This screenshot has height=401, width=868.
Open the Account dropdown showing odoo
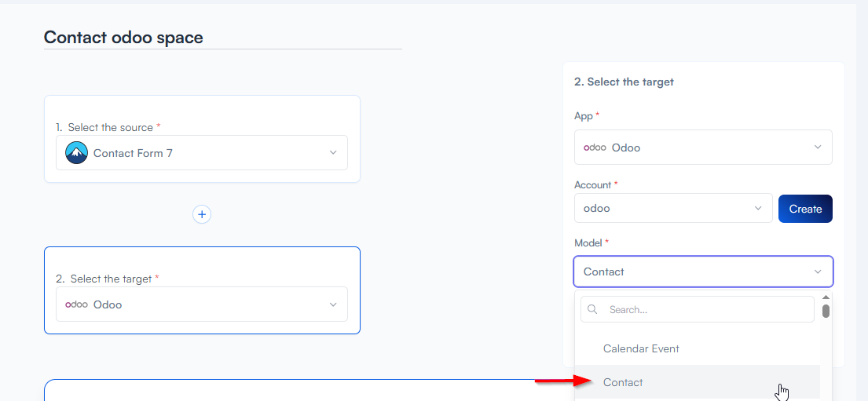point(672,209)
